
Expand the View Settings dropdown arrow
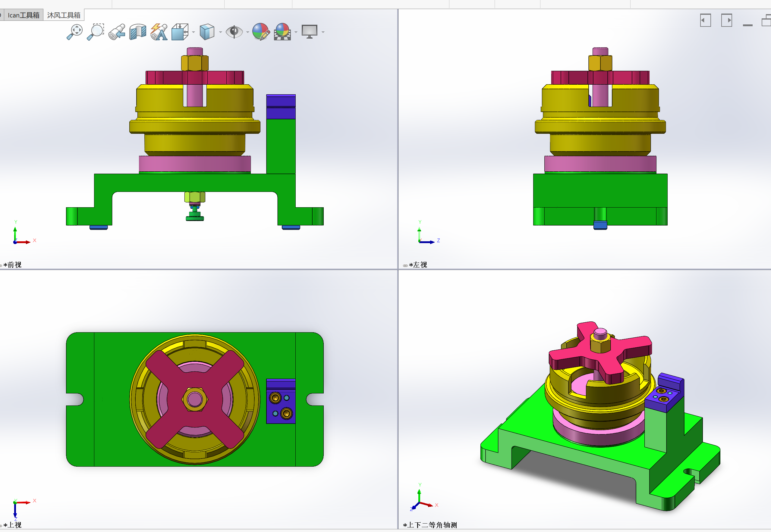coord(323,32)
